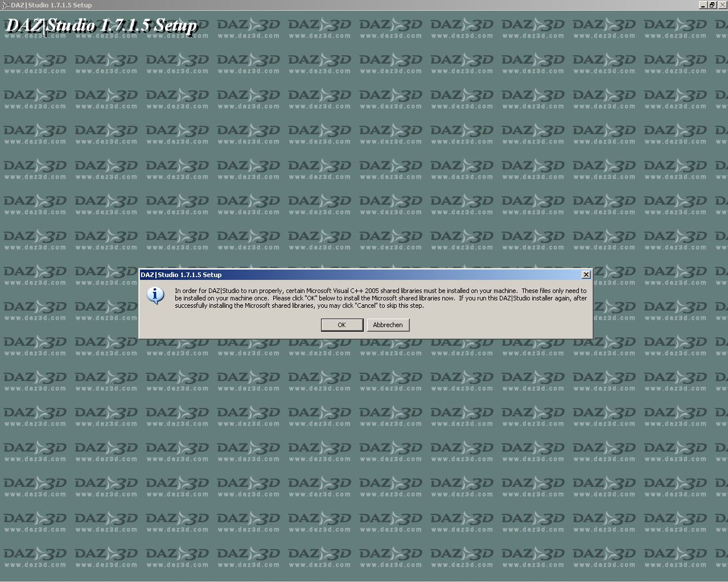Image resolution: width=728 pixels, height=582 pixels.
Task: Minimize the DAZ|Studio Setup main window
Action: (703, 5)
